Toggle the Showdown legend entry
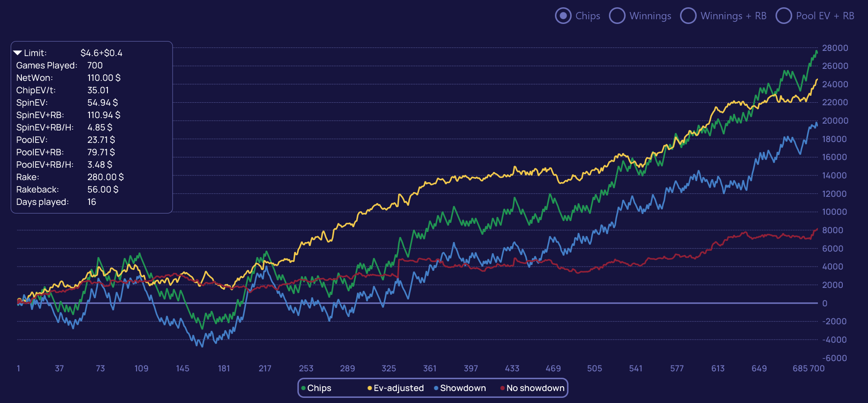Screen dimensions: 868x403 point(459,388)
